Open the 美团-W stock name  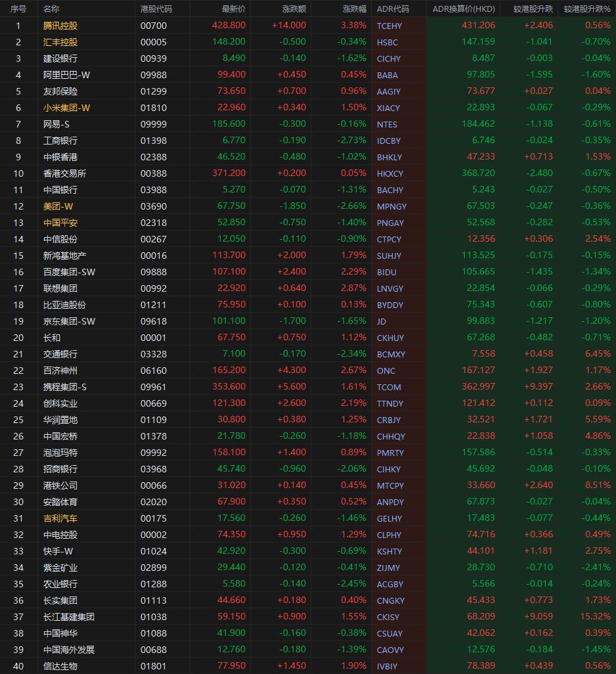pos(58,206)
